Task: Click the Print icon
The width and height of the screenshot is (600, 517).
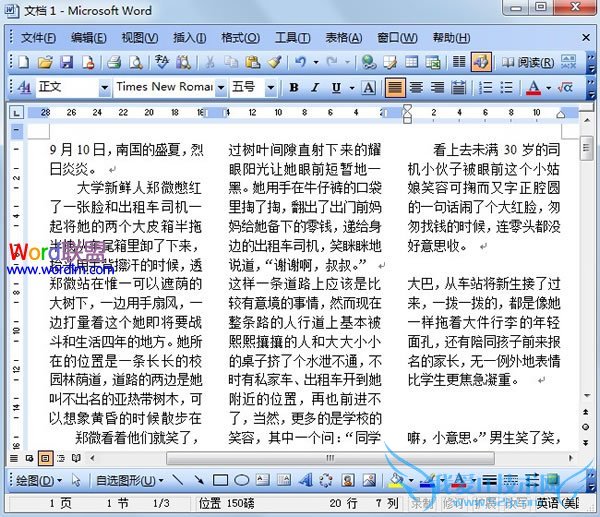Action: click(114, 62)
